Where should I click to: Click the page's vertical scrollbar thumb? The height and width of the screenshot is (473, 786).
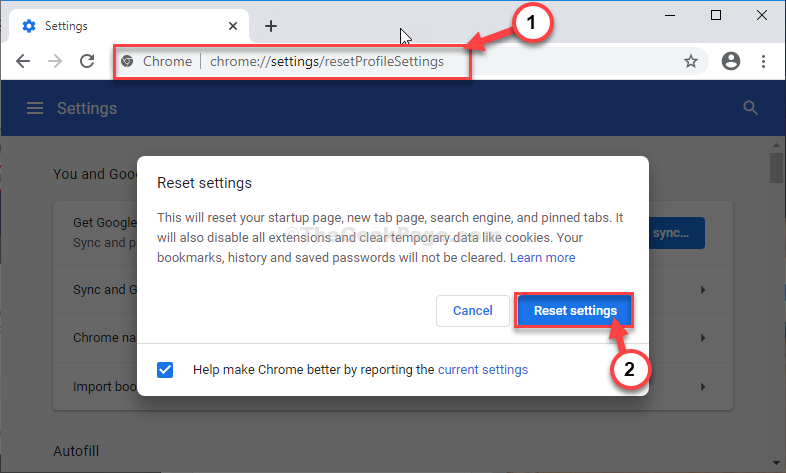tap(776, 168)
